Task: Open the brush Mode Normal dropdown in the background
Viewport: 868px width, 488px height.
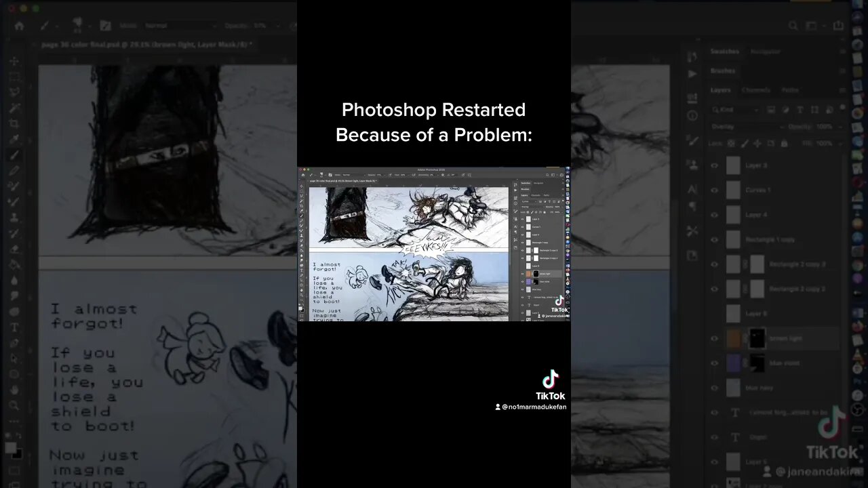Action: (180, 26)
